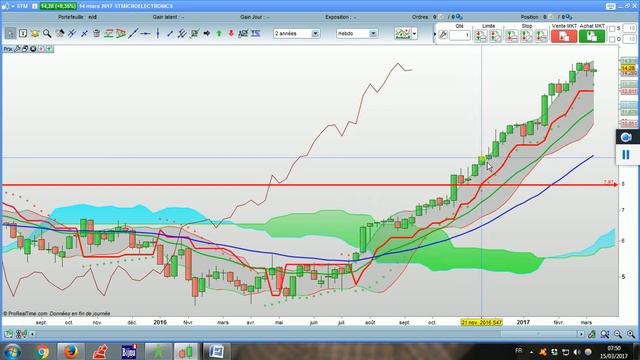The width and height of the screenshot is (640, 360).
Task: Click the zoom in magnifier at bottom right
Action: (631, 335)
